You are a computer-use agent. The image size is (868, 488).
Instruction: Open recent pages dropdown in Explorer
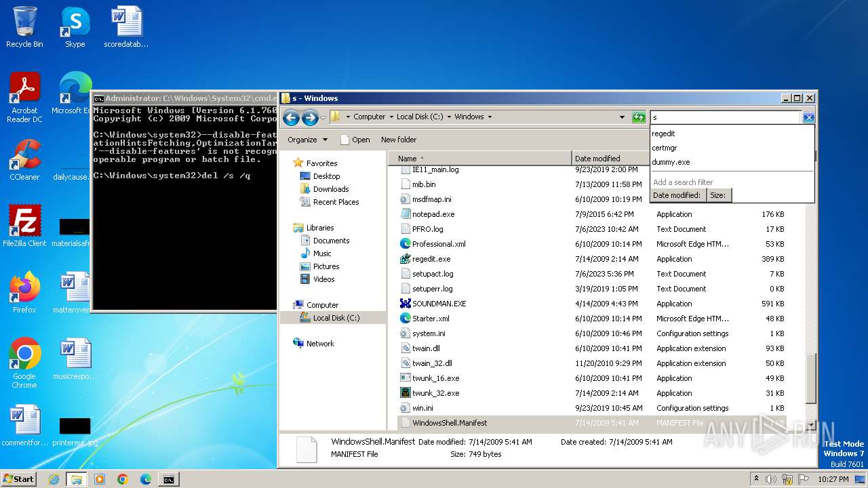tap(323, 118)
